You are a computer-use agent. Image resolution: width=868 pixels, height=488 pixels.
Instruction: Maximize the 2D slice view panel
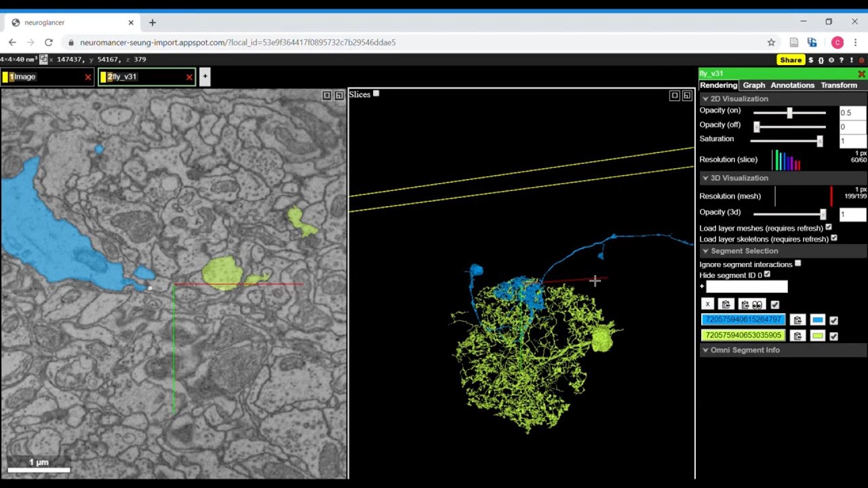tap(327, 96)
